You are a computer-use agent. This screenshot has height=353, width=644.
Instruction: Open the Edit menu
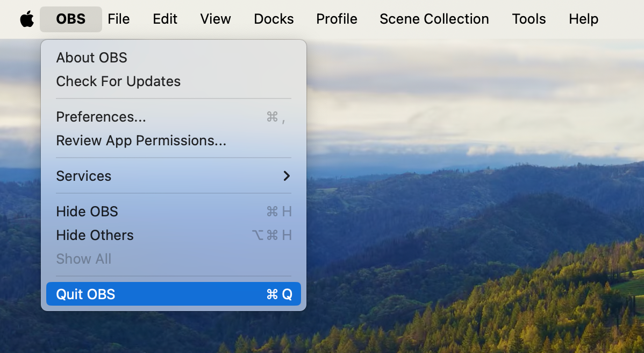(x=165, y=19)
